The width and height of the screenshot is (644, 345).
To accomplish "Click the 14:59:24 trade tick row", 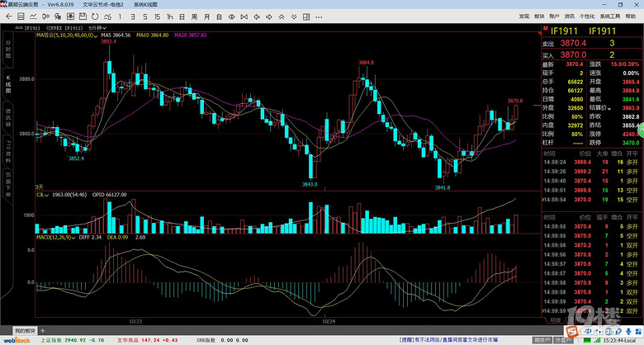I will (x=590, y=163).
